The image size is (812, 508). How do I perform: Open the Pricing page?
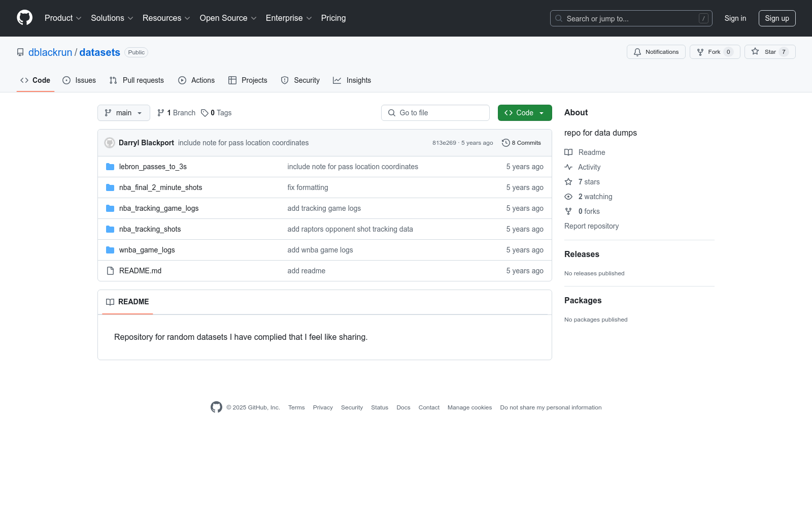(x=333, y=18)
